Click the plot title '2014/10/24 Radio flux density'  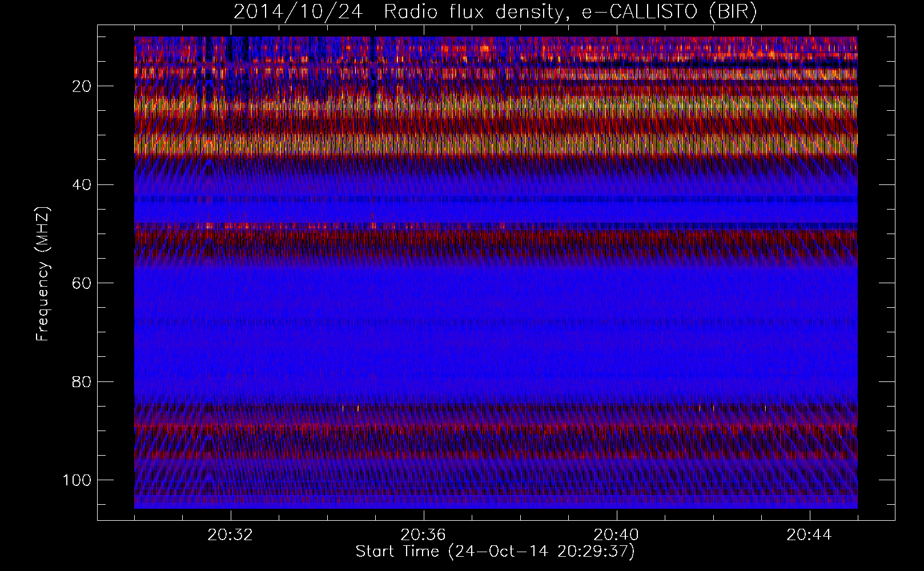495,11
